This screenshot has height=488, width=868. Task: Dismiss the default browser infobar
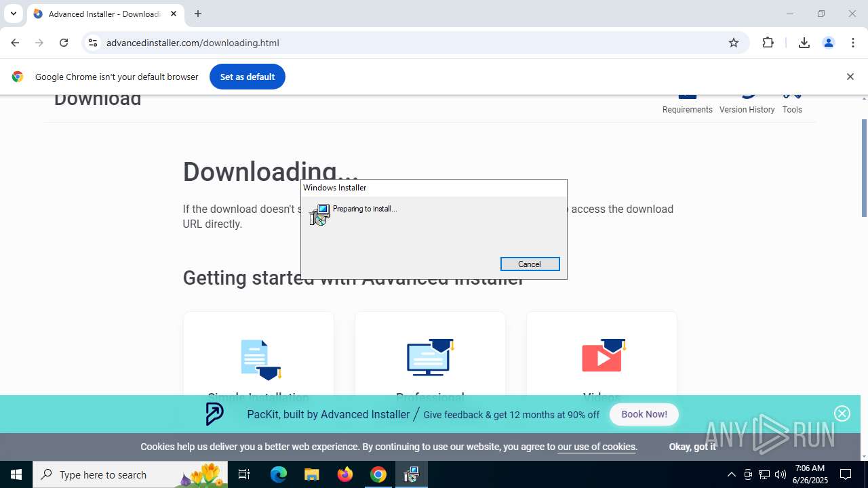[850, 77]
